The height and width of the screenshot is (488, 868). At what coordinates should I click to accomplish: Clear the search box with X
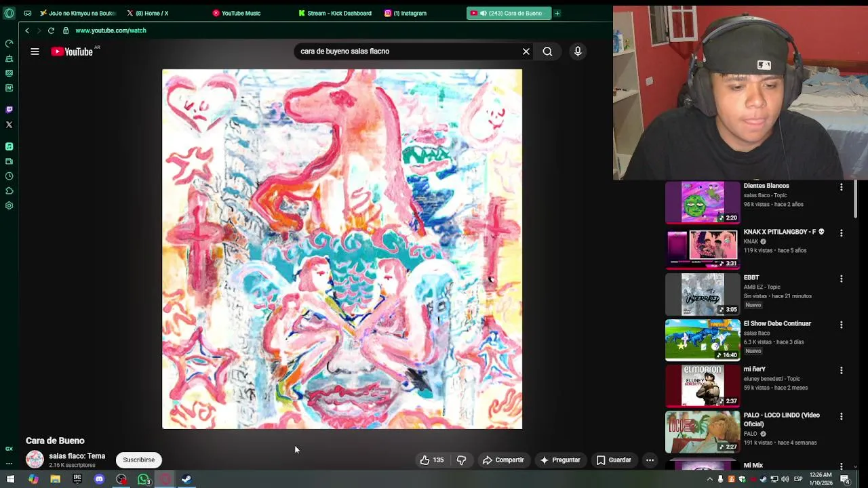tap(526, 52)
